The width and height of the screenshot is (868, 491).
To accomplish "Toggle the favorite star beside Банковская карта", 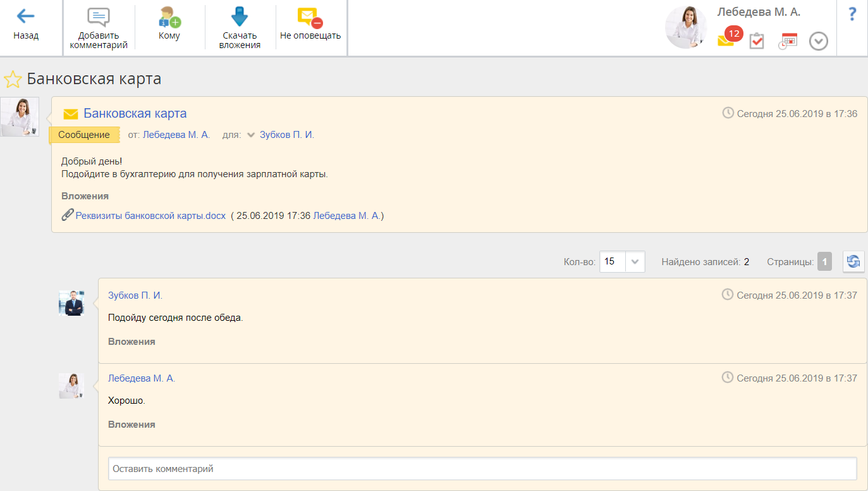I will coord(12,80).
